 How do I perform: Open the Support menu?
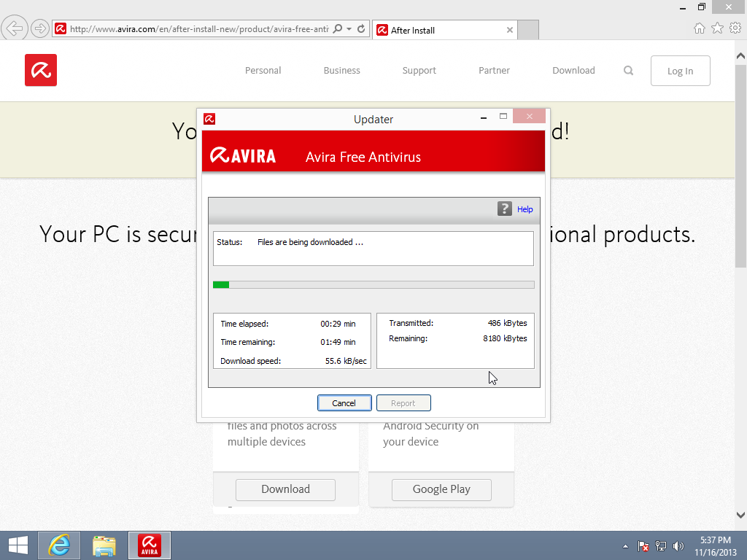pos(419,71)
